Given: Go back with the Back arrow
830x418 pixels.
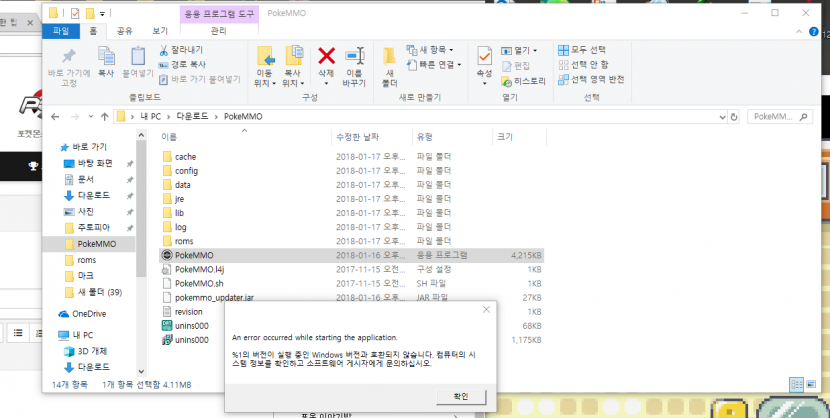Looking at the screenshot, I should (55, 116).
